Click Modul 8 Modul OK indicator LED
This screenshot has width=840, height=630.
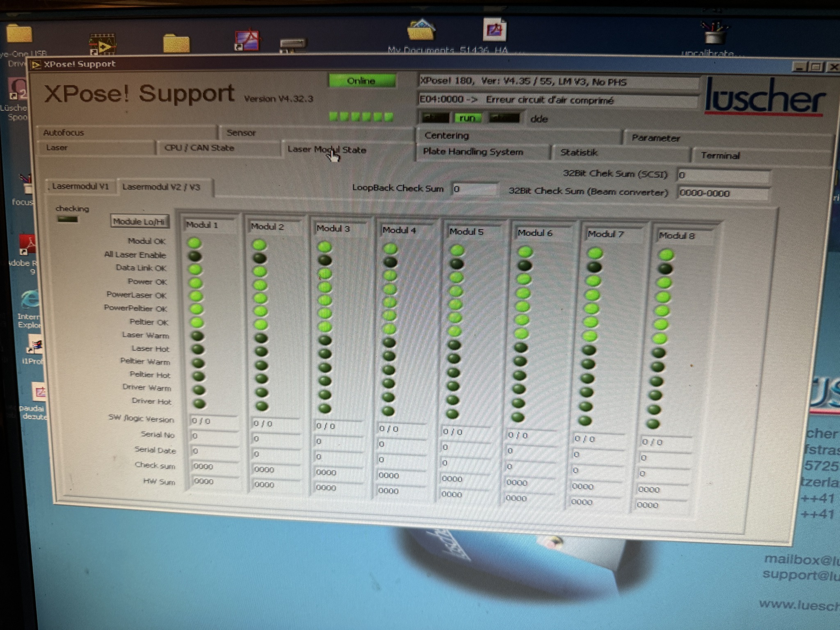point(666,255)
